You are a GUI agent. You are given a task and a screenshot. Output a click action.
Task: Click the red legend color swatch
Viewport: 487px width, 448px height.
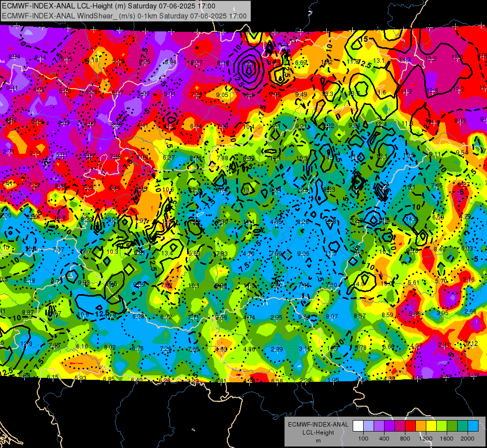[410, 426]
